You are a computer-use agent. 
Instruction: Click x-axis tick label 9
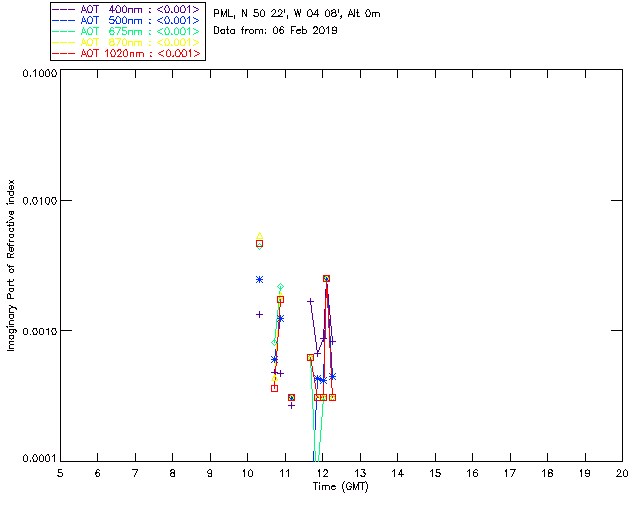pyautogui.click(x=210, y=473)
